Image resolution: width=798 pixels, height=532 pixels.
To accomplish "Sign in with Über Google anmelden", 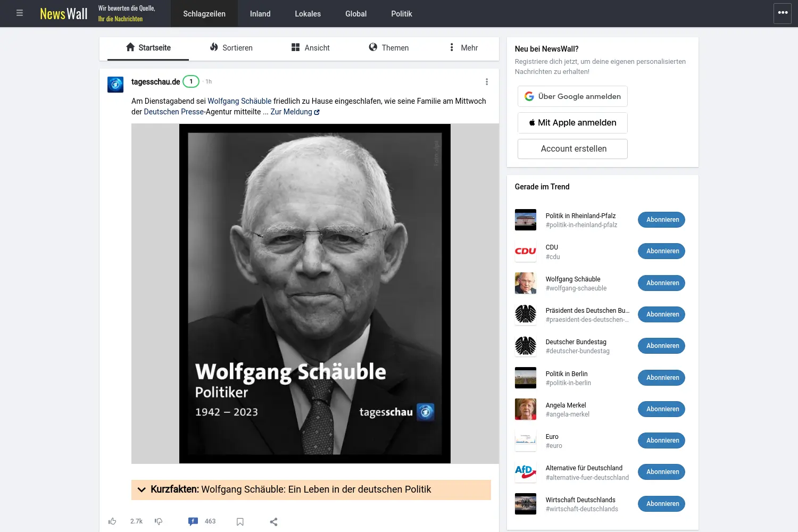I will (572, 96).
